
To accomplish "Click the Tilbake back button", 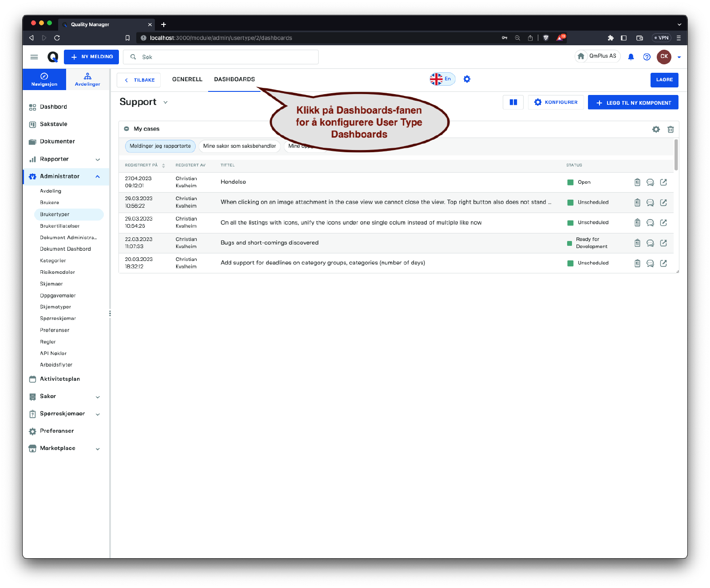I will tap(139, 80).
